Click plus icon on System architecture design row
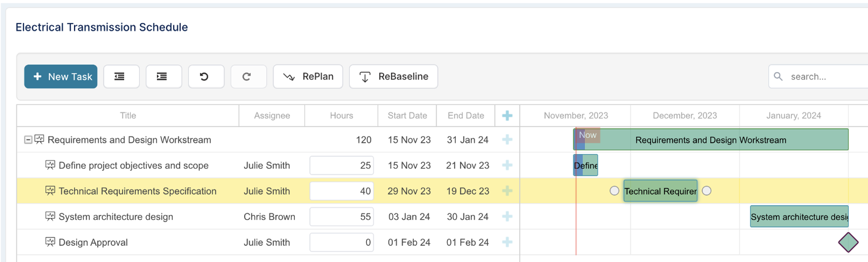This screenshot has width=868, height=262. [x=507, y=216]
